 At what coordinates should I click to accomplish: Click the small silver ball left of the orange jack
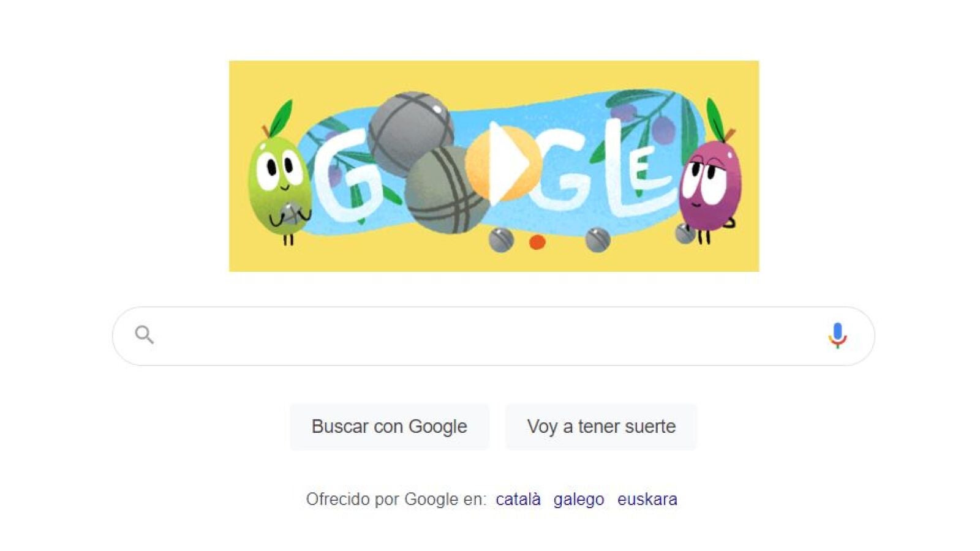pyautogui.click(x=501, y=240)
